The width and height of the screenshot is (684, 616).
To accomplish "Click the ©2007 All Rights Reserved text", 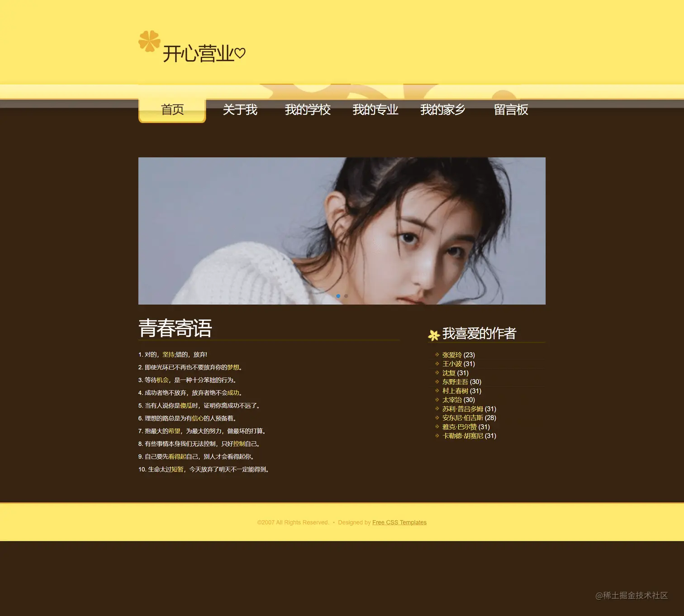I will (293, 522).
